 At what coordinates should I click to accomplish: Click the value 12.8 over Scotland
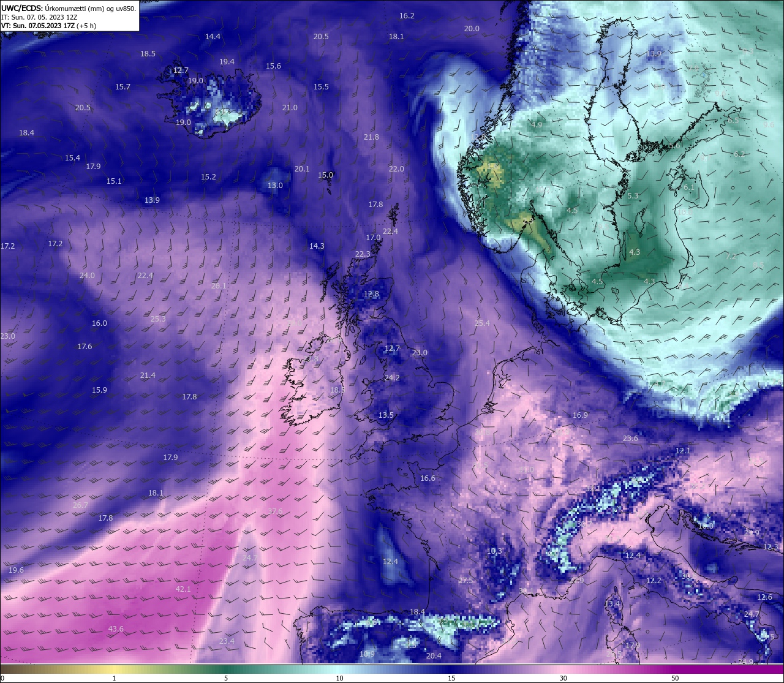371,295
